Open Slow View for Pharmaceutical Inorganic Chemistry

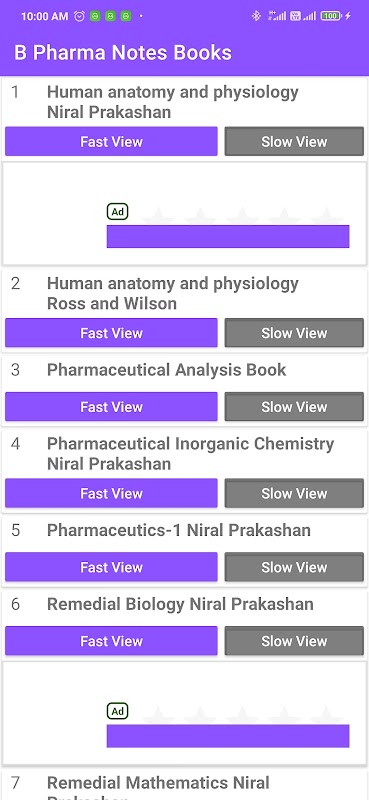(x=294, y=493)
